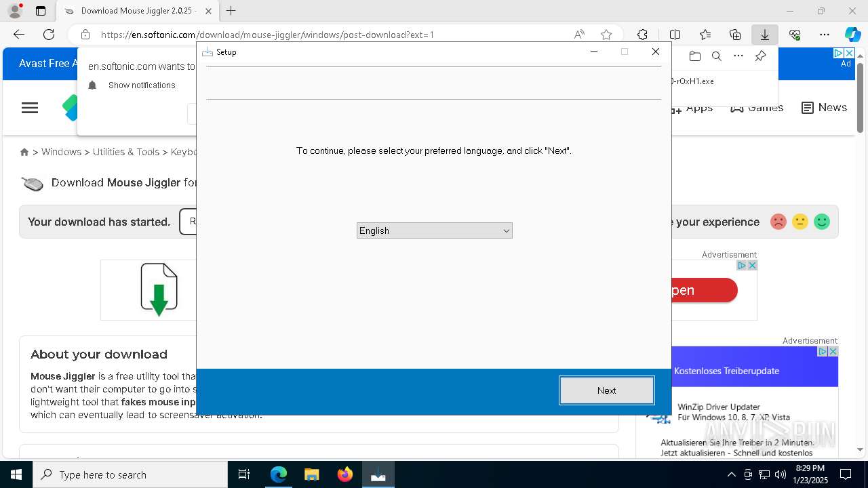Image resolution: width=868 pixels, height=488 pixels.
Task: Open the English language dropdown in Setup
Action: [434, 230]
